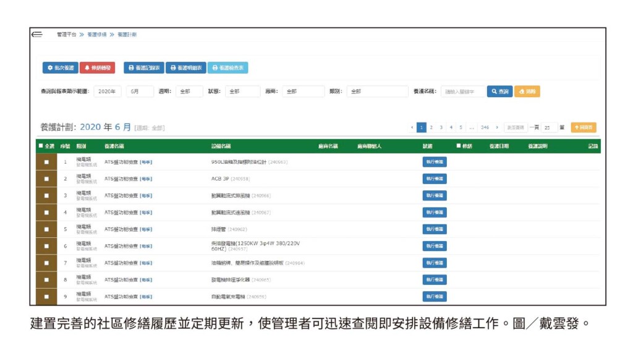Screen dimensions: 633x364
Task: Open 養護修繕 breadcrumb link
Action: tap(96, 35)
